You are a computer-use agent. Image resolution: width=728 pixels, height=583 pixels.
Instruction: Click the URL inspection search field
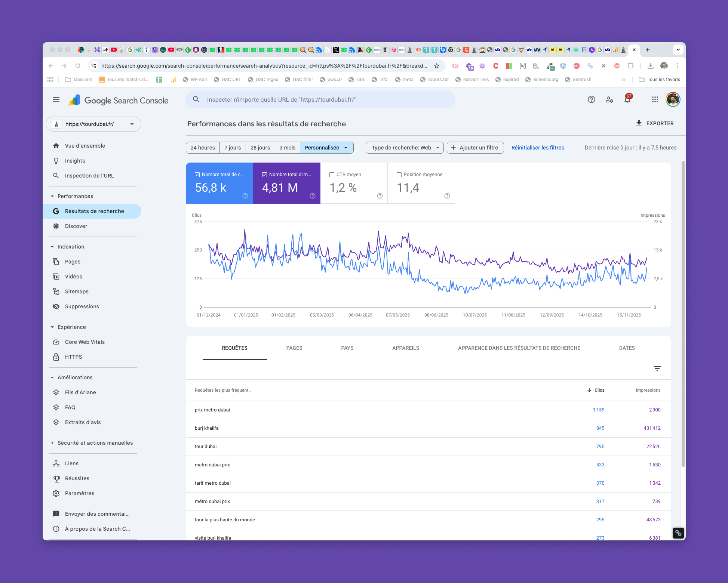point(320,100)
